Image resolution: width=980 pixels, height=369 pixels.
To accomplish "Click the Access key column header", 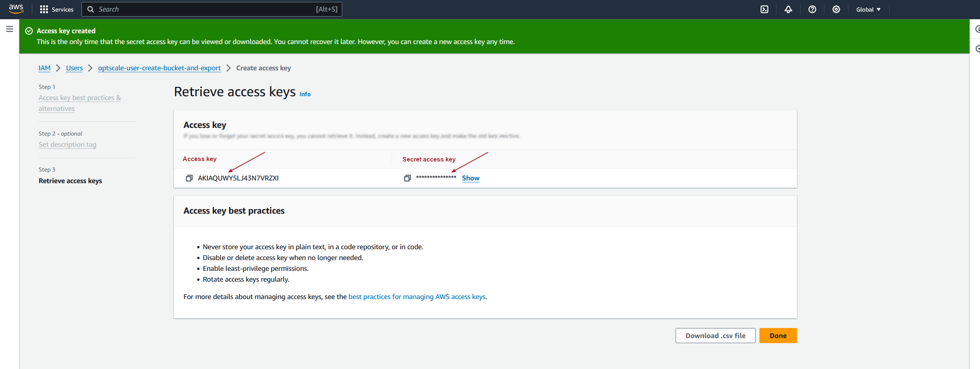I will [199, 159].
